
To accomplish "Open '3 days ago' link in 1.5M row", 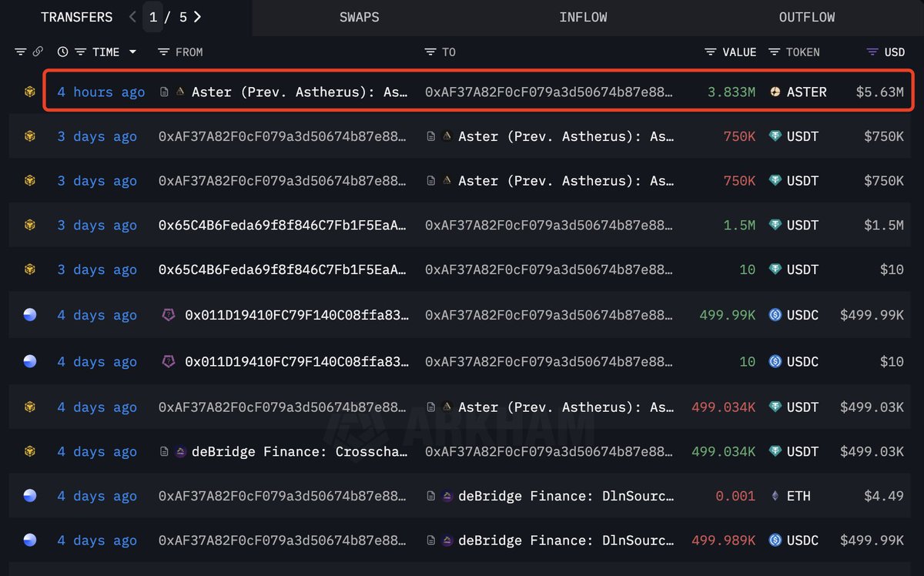I will (x=97, y=225).
